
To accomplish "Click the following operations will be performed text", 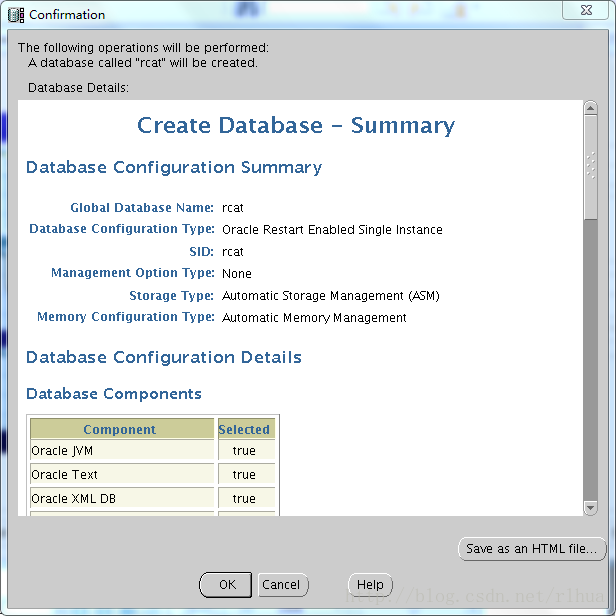I will [x=143, y=48].
